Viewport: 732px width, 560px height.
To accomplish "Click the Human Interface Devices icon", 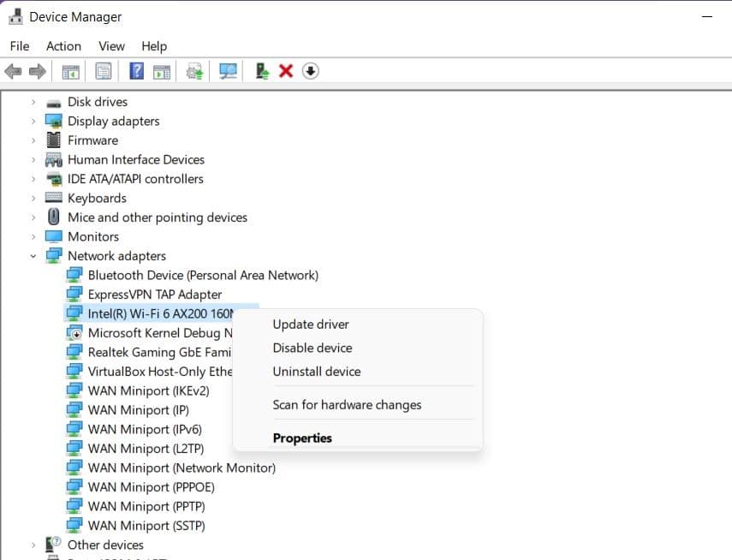I will click(54, 160).
